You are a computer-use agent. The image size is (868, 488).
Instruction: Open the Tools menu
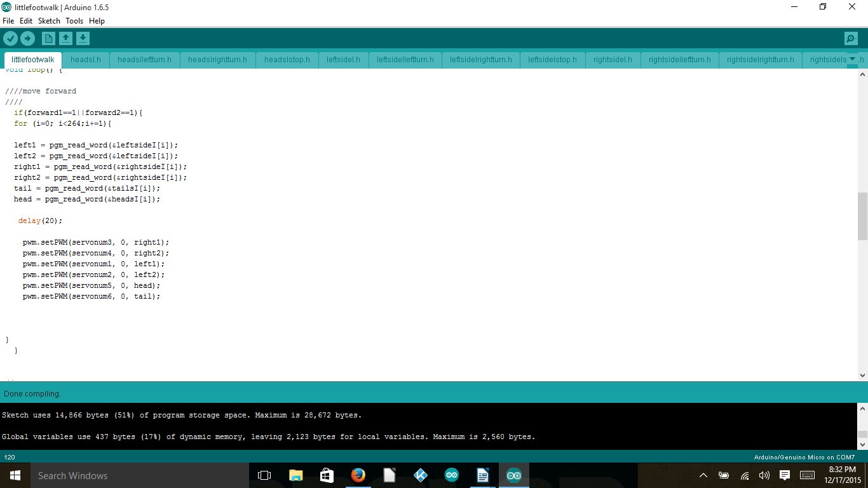[74, 21]
